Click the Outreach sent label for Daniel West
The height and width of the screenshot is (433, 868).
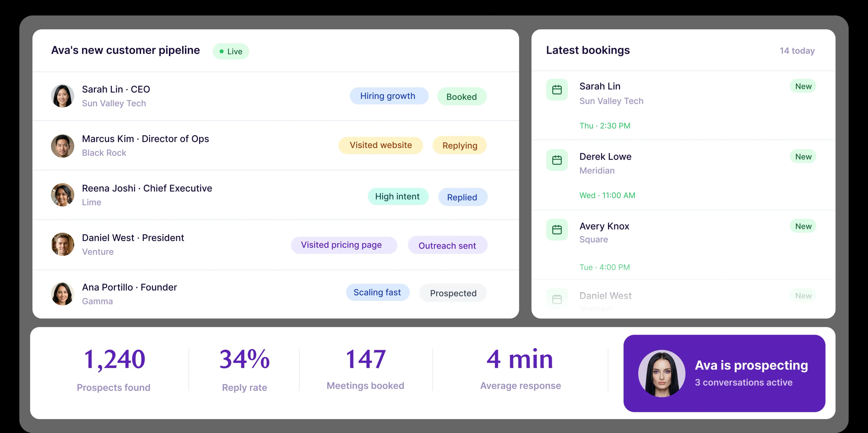tap(448, 246)
